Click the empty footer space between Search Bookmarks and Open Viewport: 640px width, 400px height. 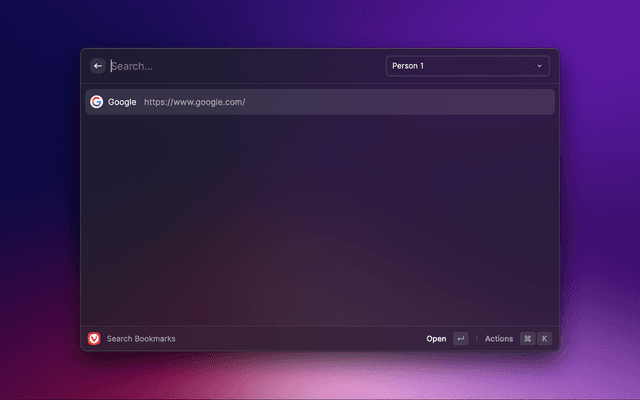(300, 339)
